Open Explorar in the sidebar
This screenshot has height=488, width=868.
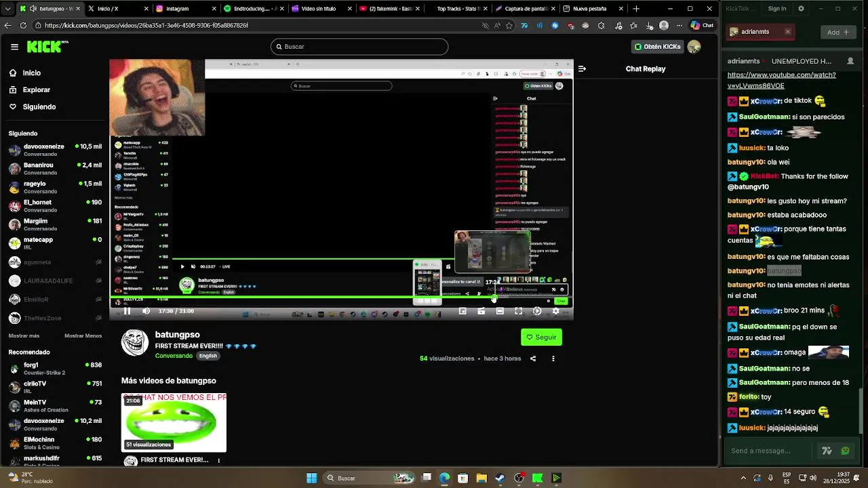pyautogui.click(x=29, y=89)
